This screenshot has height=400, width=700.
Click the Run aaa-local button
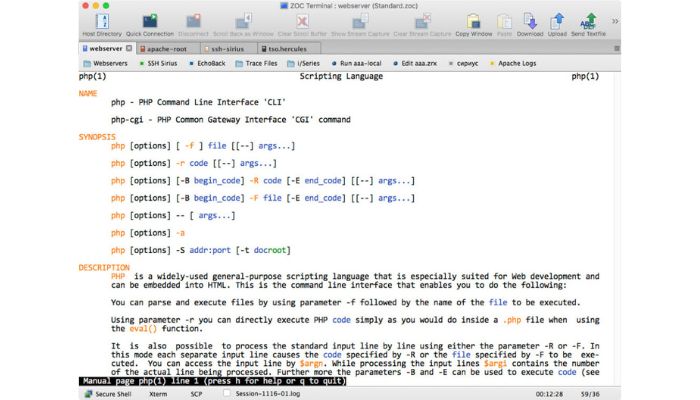tap(356, 63)
